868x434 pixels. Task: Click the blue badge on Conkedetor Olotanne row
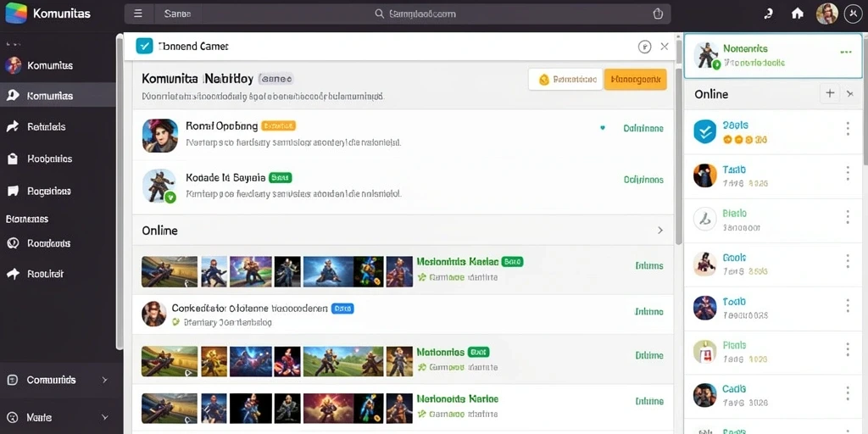click(x=342, y=309)
